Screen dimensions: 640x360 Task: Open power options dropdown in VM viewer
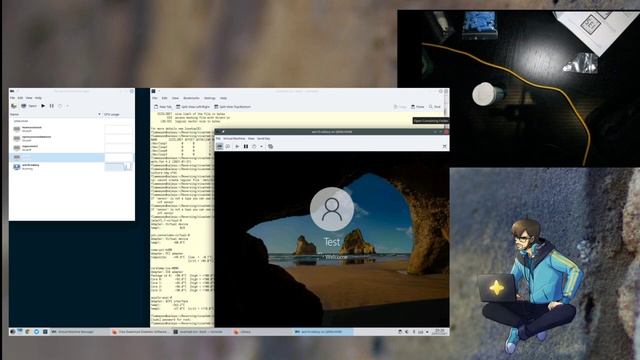[x=261, y=146]
